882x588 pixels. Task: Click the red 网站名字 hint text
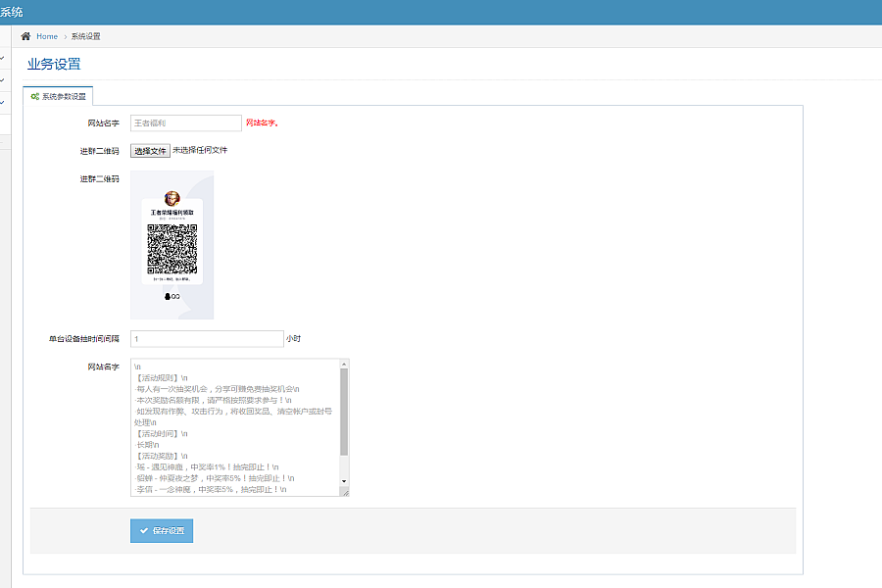click(x=262, y=122)
